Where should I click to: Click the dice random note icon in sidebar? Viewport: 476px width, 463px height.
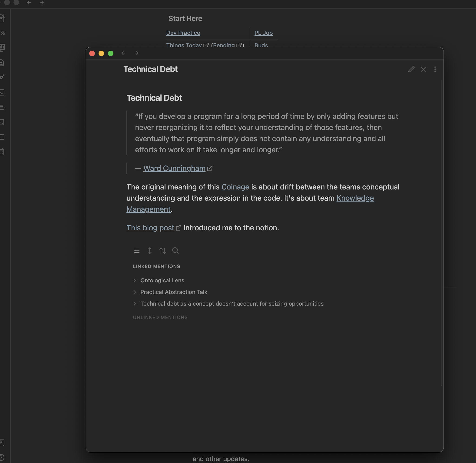2,122
